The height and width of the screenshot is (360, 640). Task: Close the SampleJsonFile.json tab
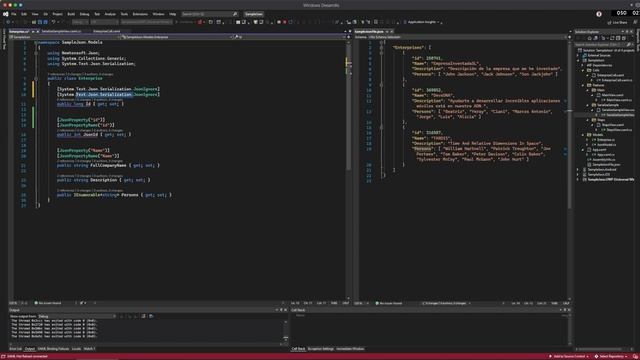pyautogui.click(x=392, y=31)
